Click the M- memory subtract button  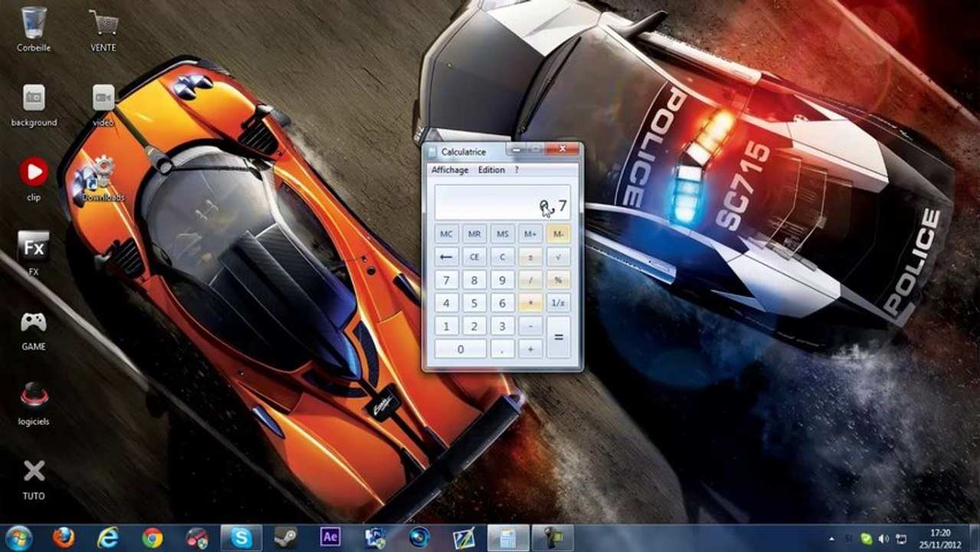pos(559,233)
